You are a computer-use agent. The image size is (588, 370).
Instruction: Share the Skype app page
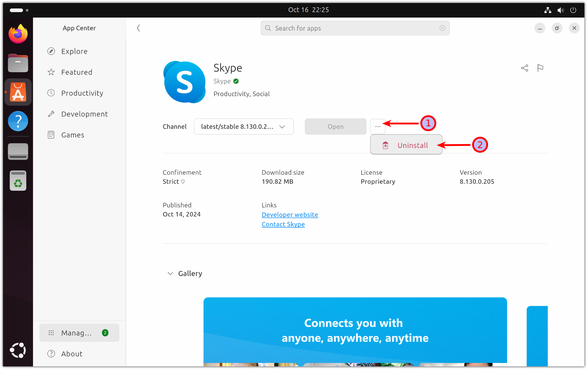pos(524,68)
